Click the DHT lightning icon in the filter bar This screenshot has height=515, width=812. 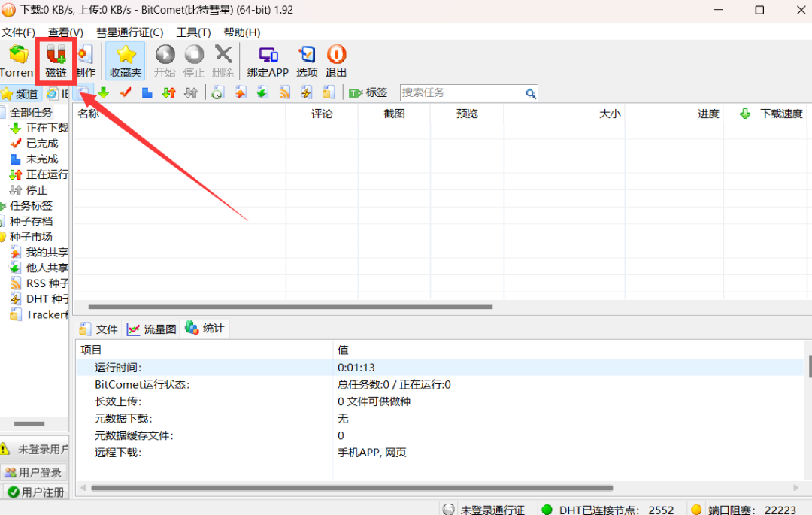(307, 92)
